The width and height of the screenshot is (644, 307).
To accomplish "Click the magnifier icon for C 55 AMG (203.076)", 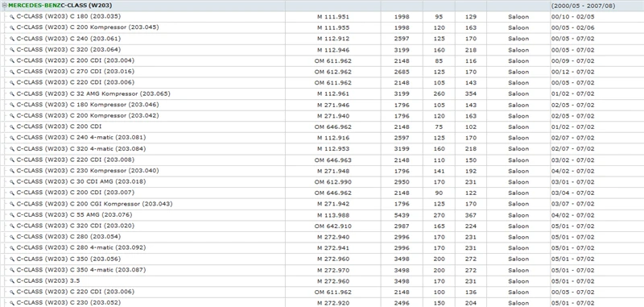I will 12,215.
